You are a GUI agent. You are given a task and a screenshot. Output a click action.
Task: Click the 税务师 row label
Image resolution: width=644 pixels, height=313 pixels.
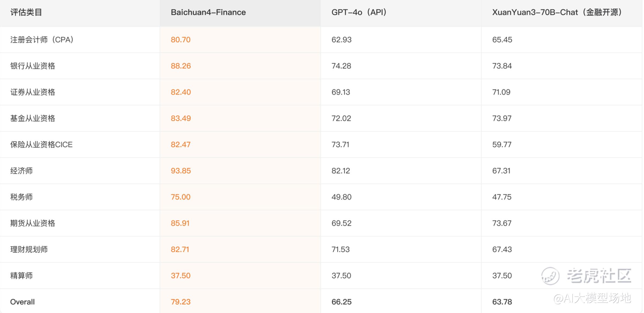[21, 197]
